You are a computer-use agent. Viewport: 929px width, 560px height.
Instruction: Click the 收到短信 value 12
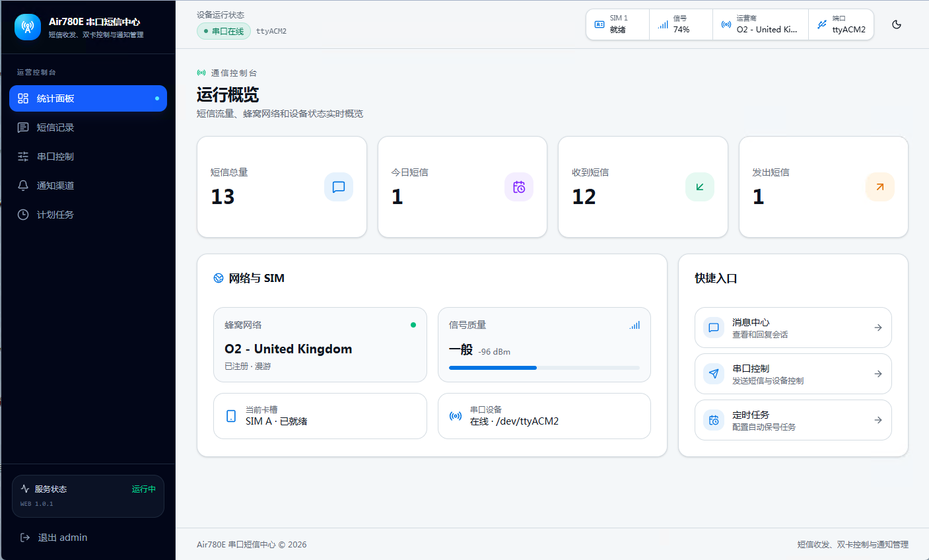click(x=584, y=197)
